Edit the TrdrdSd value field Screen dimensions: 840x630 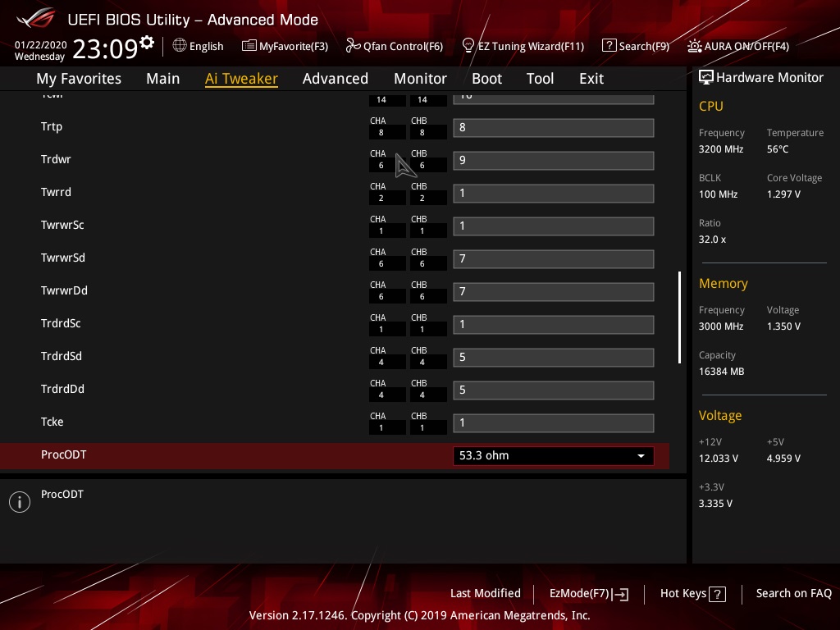pyautogui.click(x=554, y=358)
